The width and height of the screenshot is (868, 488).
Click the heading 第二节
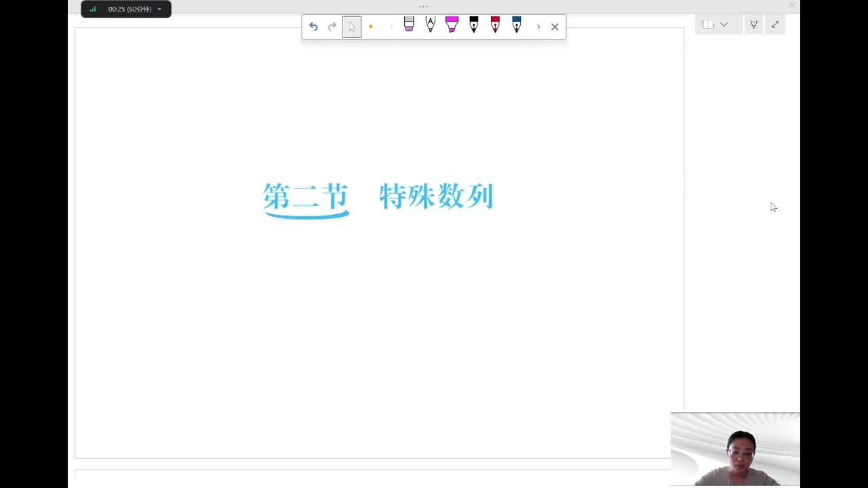[306, 197]
